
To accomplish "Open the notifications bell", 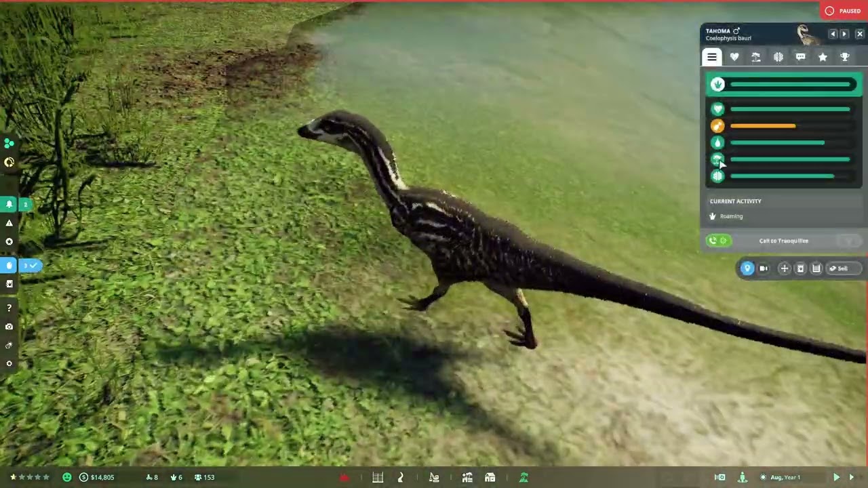I will click(x=9, y=204).
